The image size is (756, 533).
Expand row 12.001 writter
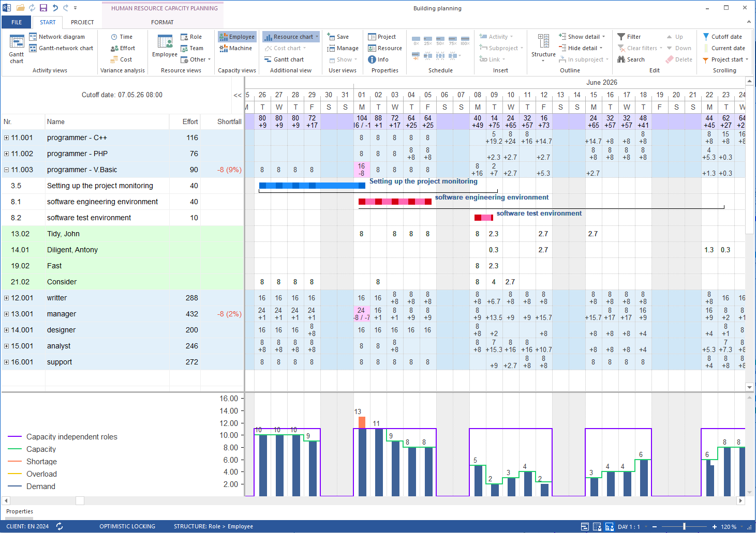6,298
